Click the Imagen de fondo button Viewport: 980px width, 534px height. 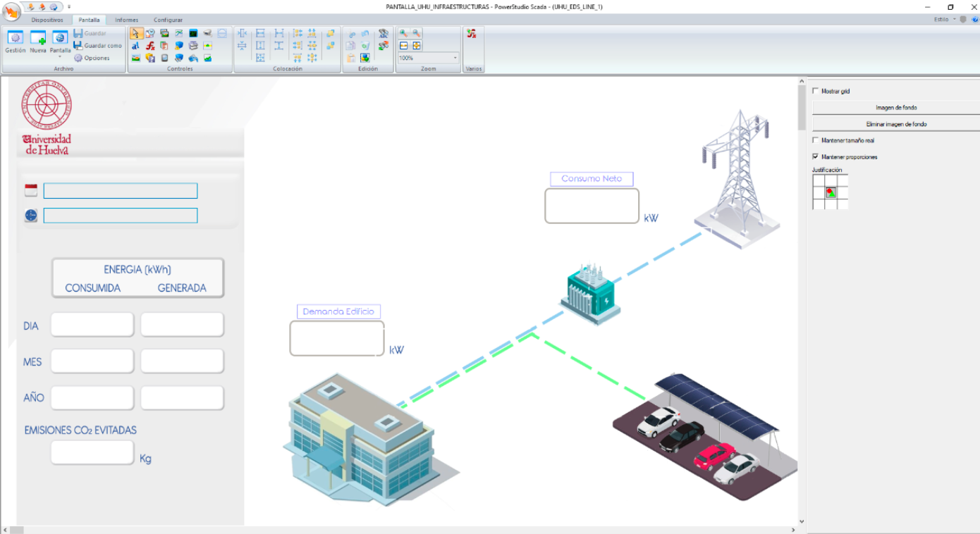pyautogui.click(x=896, y=108)
